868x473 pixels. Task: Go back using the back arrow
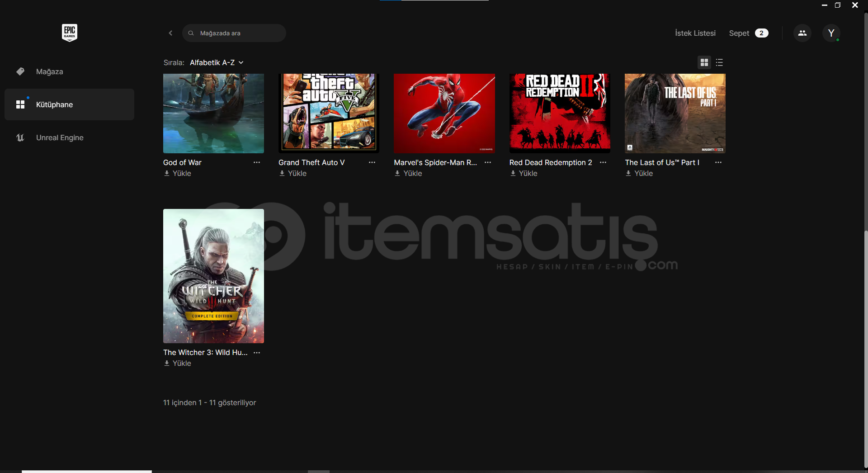coord(170,33)
